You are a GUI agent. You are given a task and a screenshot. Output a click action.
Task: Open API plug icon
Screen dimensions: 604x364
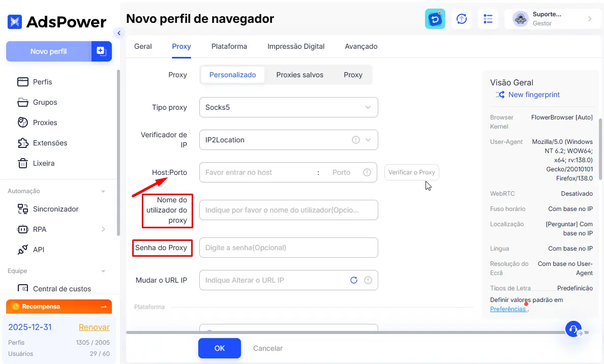[x=23, y=250]
